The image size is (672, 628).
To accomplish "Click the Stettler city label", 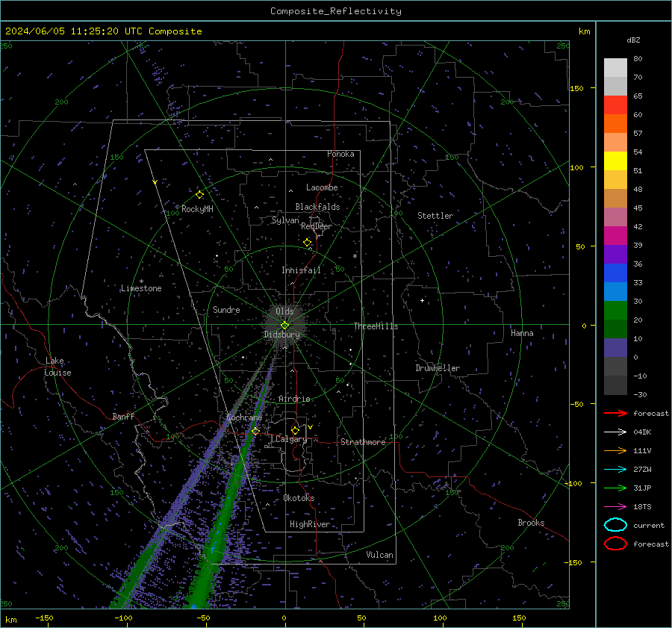I will click(435, 216).
